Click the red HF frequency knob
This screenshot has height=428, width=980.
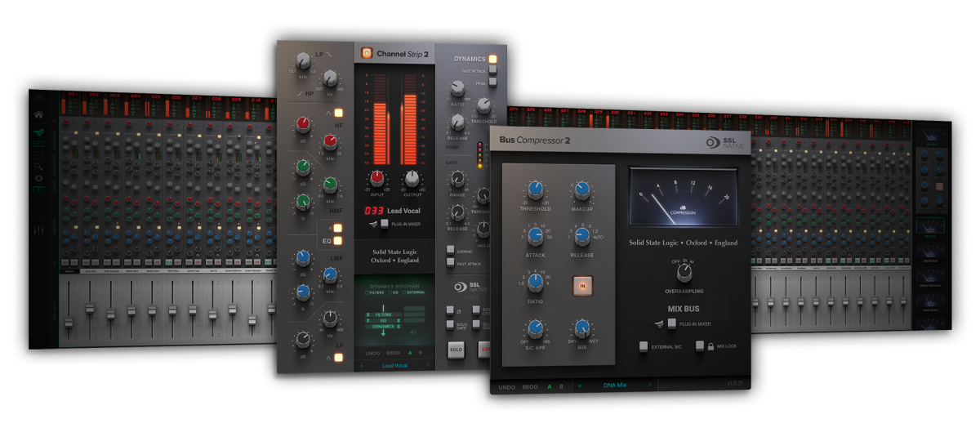coord(330,144)
